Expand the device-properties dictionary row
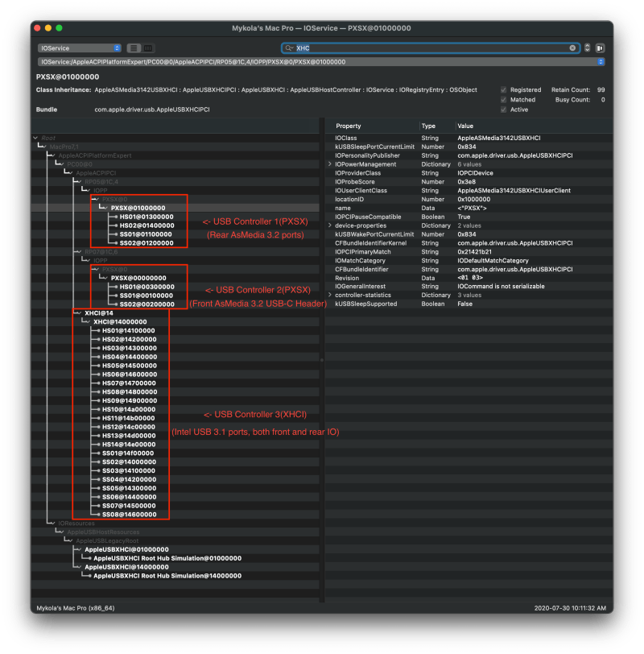 click(x=329, y=226)
